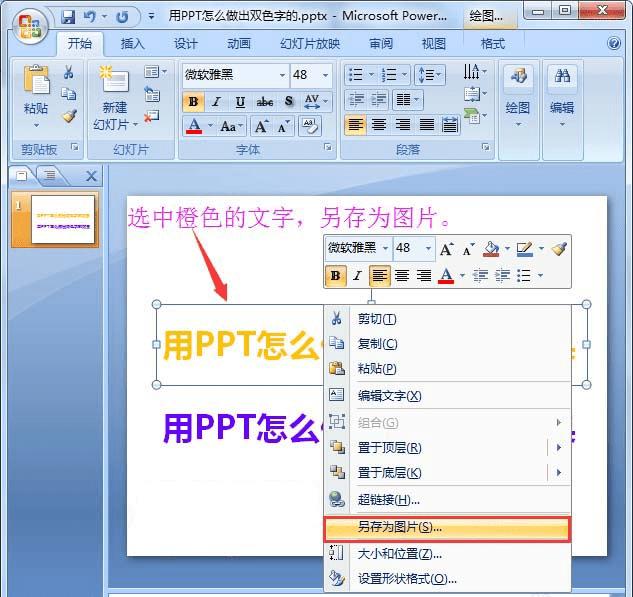Open the 动画 ribbon tab
Image resolution: width=633 pixels, height=597 pixels.
[239, 44]
